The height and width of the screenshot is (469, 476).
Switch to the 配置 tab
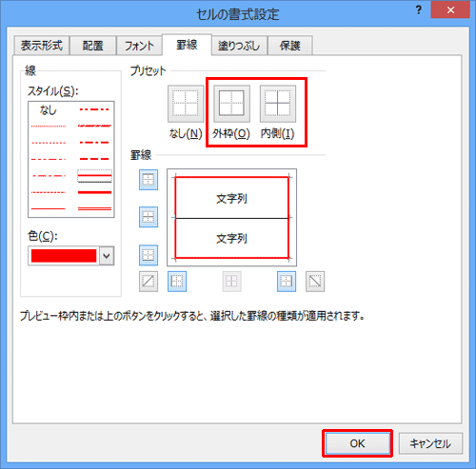(92, 46)
